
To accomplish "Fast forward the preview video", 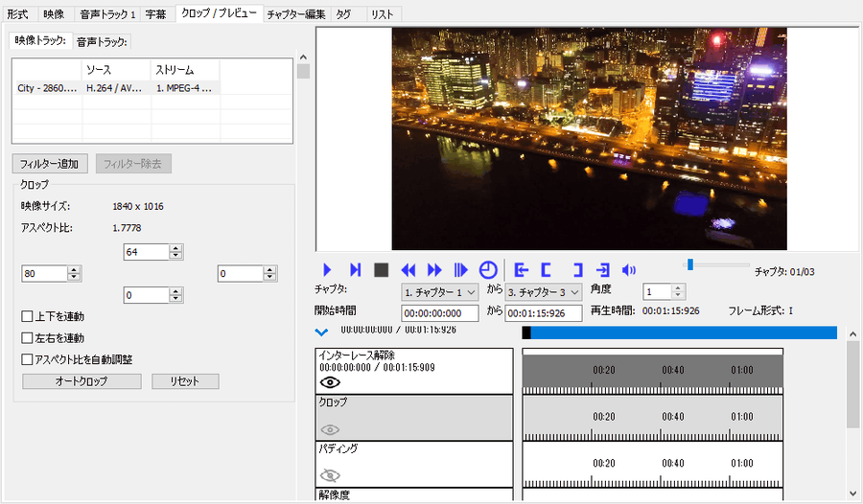I will click(x=434, y=269).
